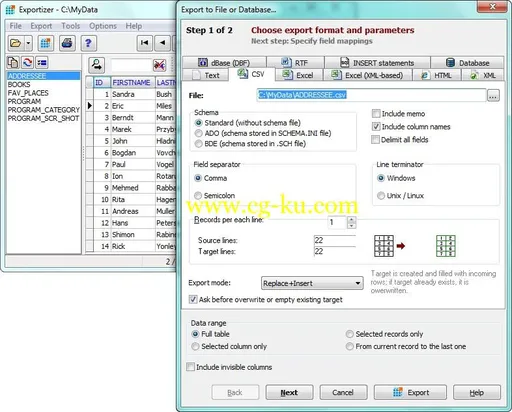Click the File path input field
512x412 pixels.
click(371, 95)
